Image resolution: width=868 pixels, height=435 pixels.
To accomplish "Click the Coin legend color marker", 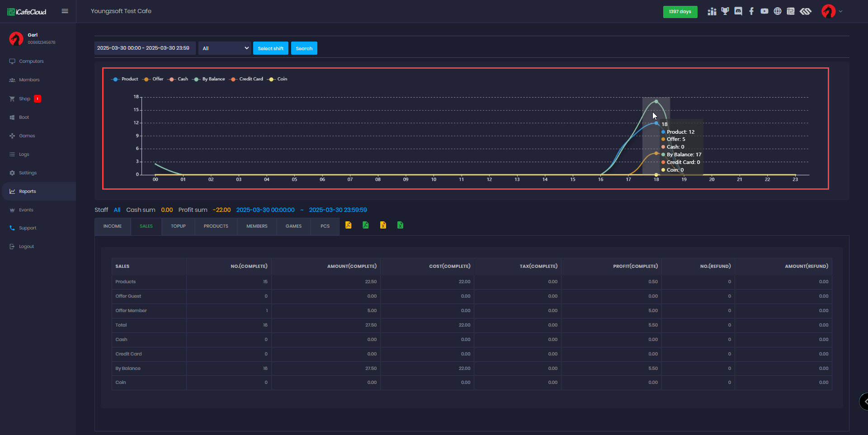I will click(271, 79).
